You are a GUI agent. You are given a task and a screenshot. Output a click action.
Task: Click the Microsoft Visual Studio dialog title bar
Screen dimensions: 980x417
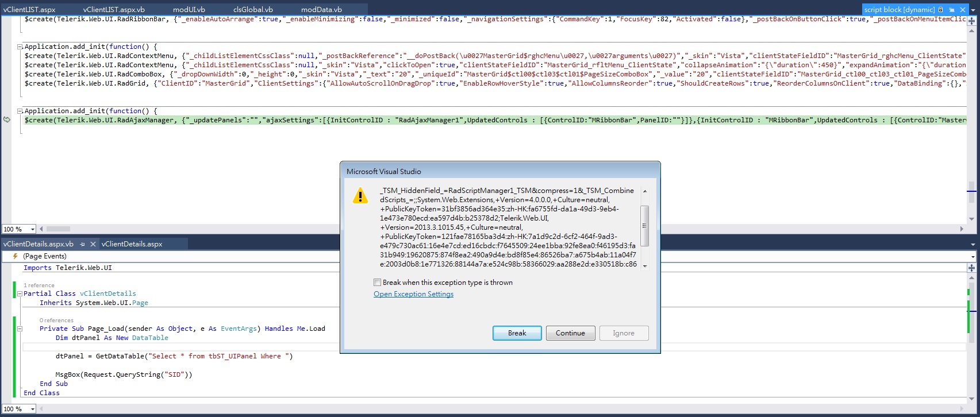pos(500,171)
